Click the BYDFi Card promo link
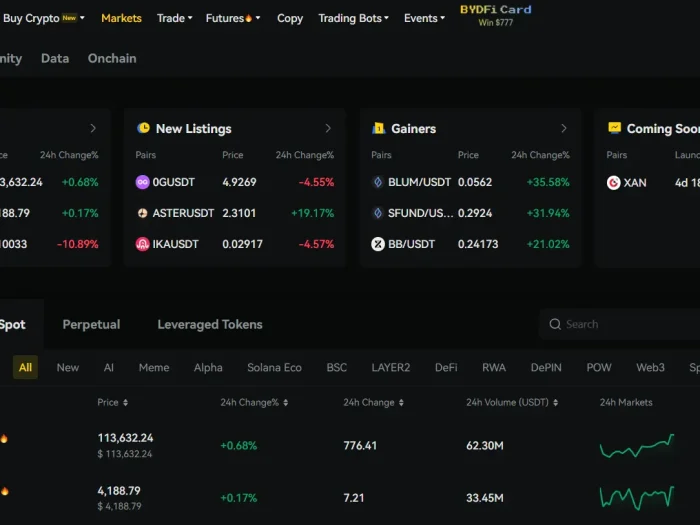 pos(495,14)
